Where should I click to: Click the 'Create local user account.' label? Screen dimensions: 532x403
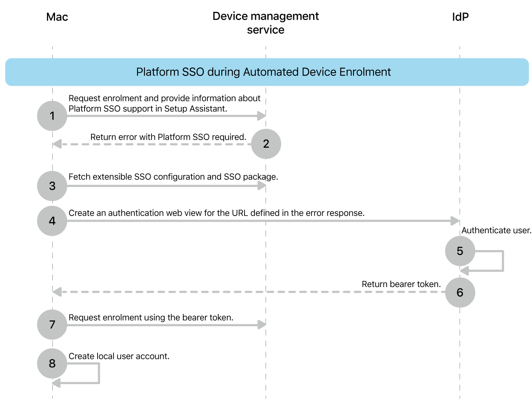(119, 356)
